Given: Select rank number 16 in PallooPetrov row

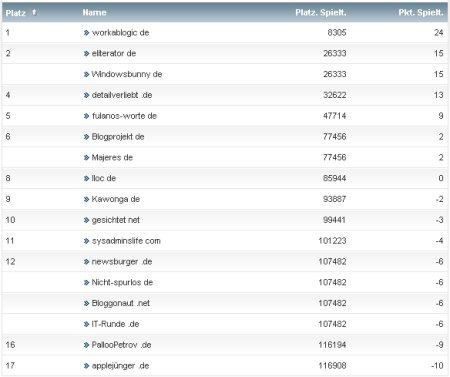Looking at the screenshot, I should click(x=10, y=345).
